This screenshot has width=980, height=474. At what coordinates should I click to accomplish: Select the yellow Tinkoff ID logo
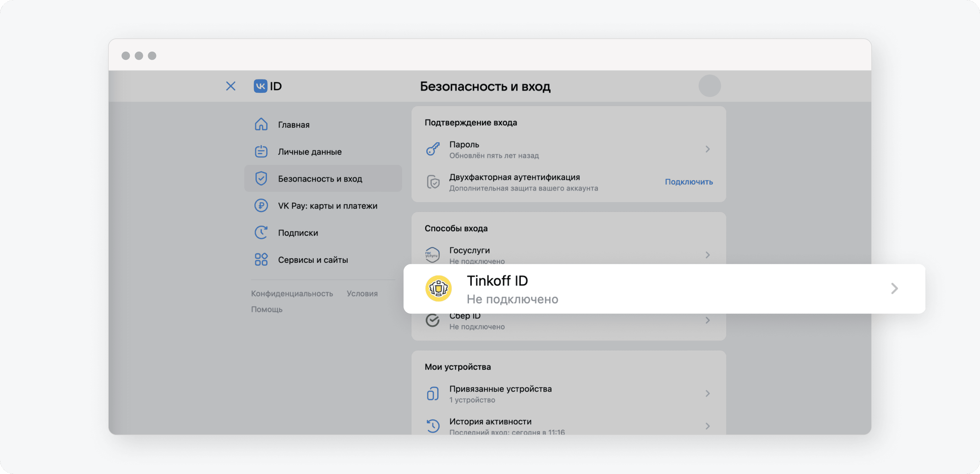[438, 289]
